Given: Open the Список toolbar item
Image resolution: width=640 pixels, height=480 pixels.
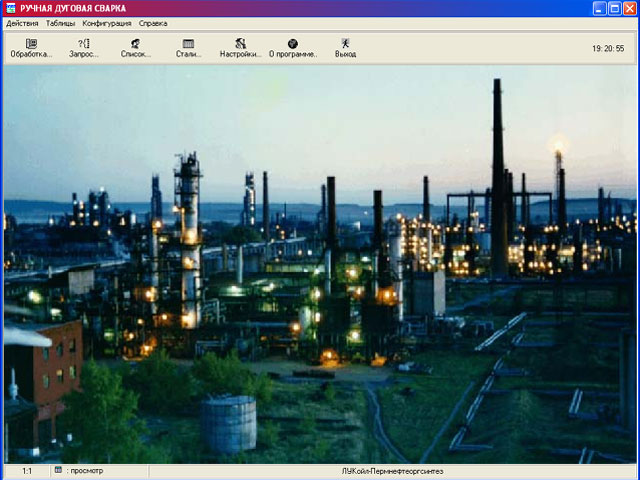Looking at the screenshot, I should 135,48.
